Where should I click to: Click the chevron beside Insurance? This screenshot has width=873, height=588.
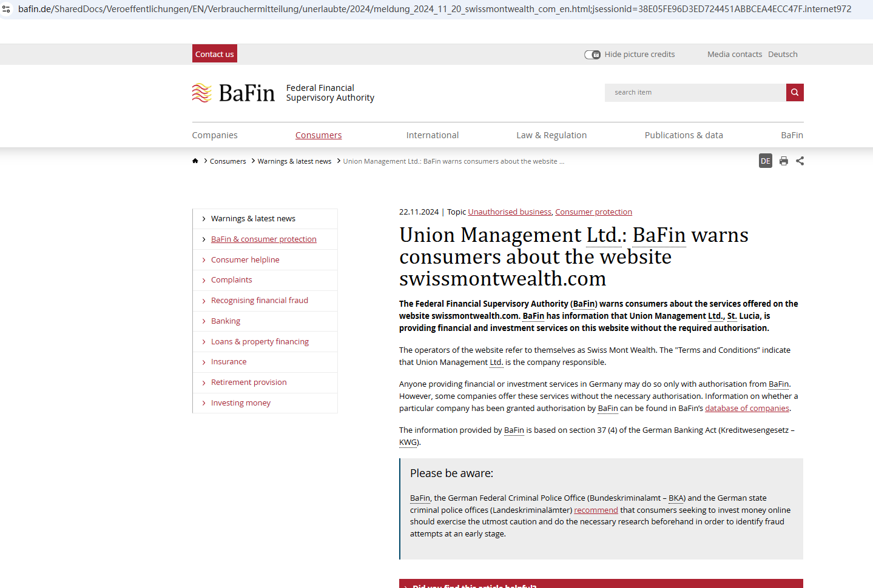coord(204,362)
